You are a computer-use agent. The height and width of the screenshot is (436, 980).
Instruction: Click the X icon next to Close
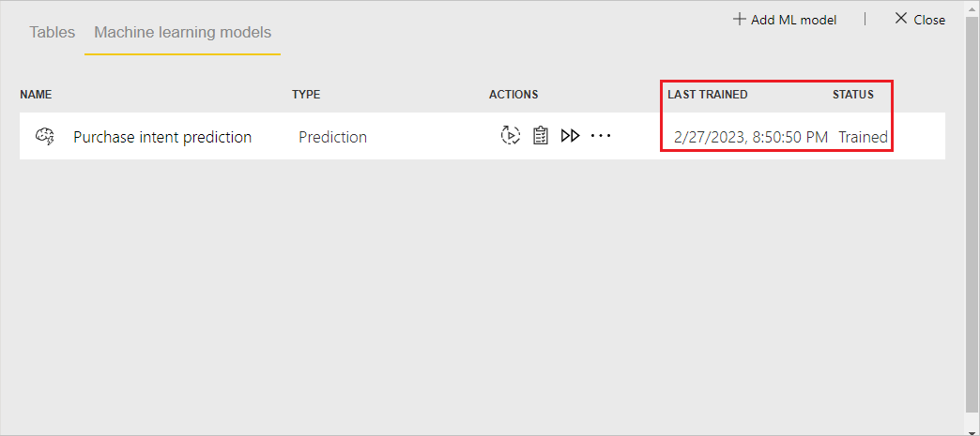pyautogui.click(x=900, y=19)
